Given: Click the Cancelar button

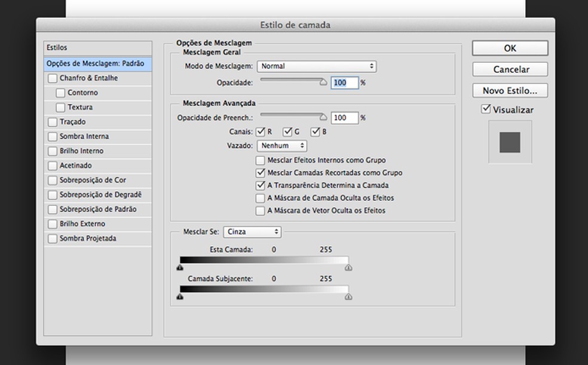Looking at the screenshot, I should pyautogui.click(x=510, y=69).
